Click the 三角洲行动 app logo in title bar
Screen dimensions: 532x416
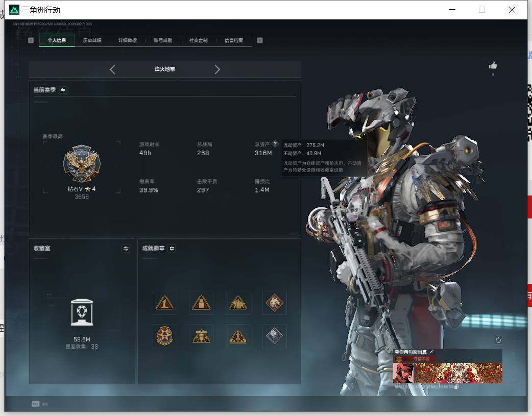[14, 10]
